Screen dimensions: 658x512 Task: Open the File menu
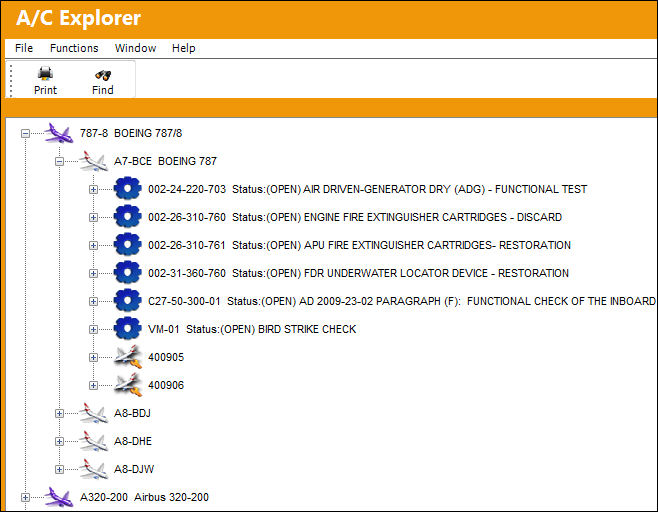[x=24, y=48]
